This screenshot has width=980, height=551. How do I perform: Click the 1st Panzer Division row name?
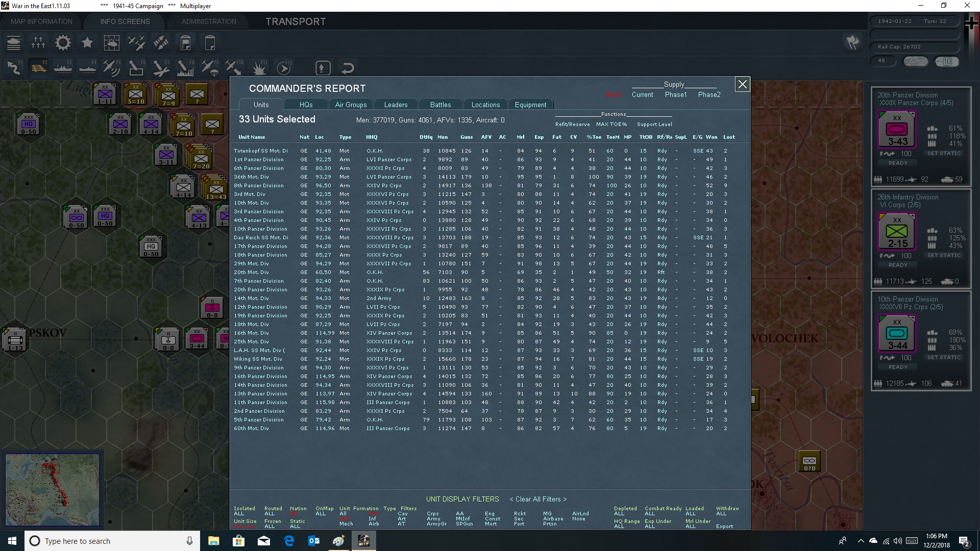258,159
